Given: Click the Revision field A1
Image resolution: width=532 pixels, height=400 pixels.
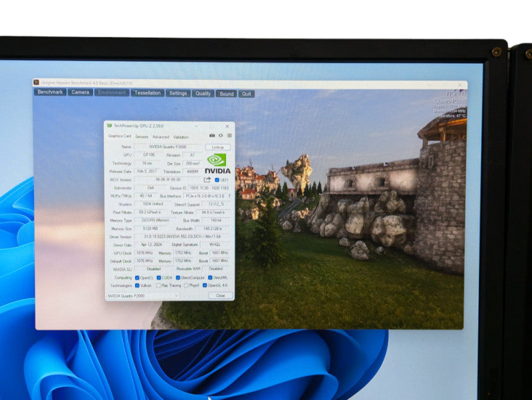Looking at the screenshot, I should [192, 155].
